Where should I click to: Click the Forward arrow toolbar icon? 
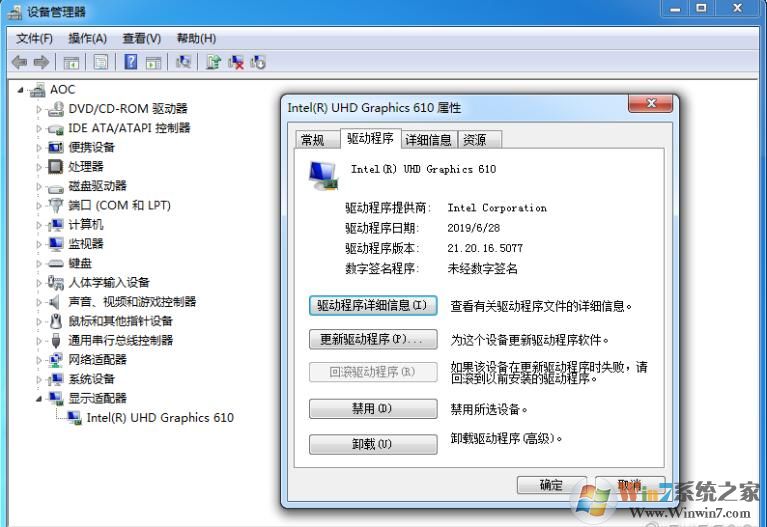click(42, 62)
